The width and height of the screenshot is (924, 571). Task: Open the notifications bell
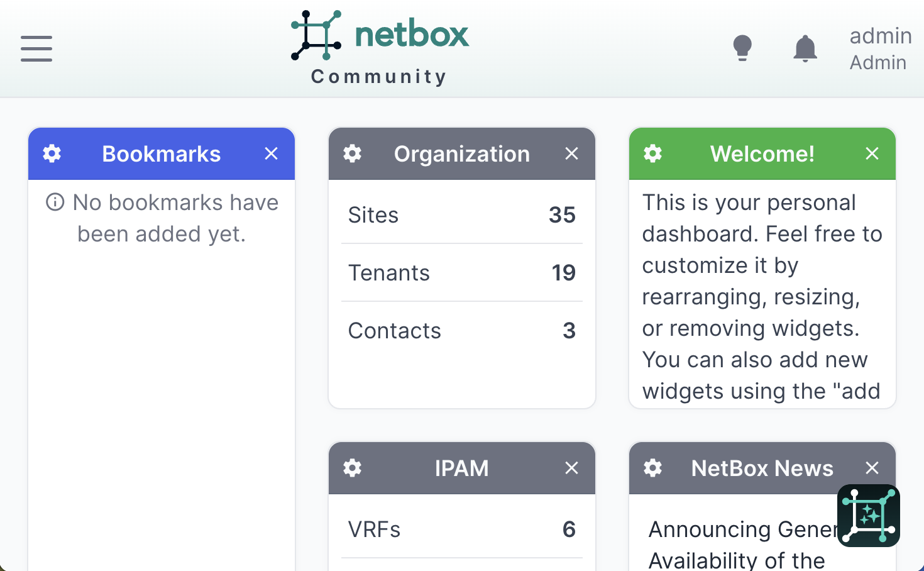[805, 48]
